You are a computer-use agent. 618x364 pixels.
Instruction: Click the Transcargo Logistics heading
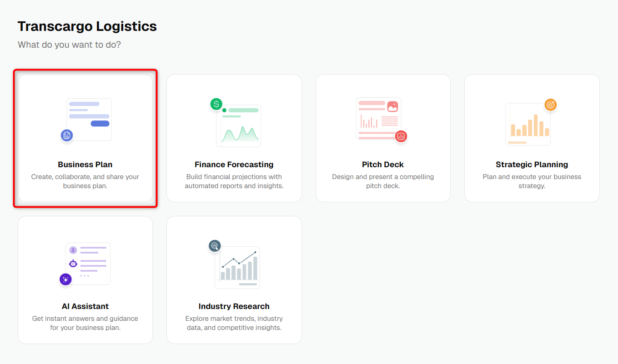(x=87, y=26)
